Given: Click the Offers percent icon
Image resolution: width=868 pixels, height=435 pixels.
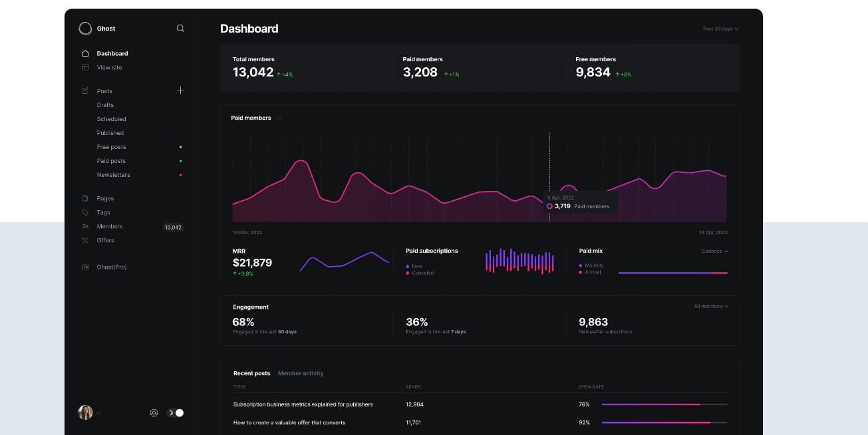Looking at the screenshot, I should 85,240.
